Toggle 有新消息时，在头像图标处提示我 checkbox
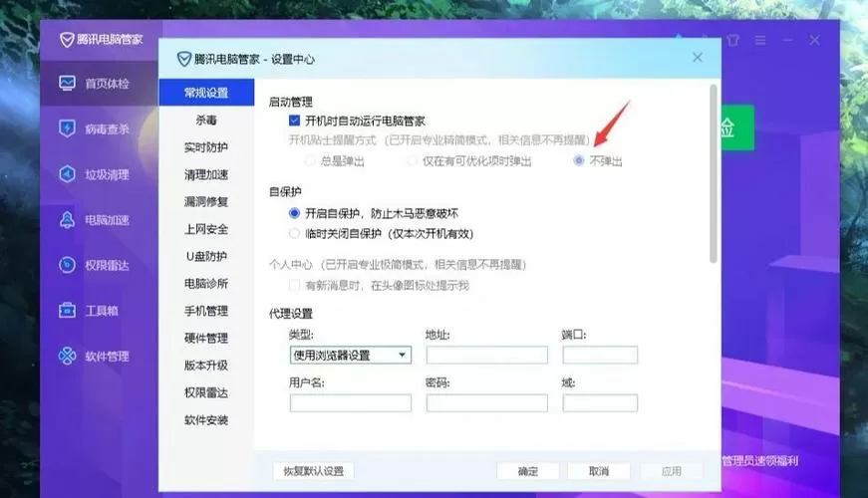 (x=295, y=285)
